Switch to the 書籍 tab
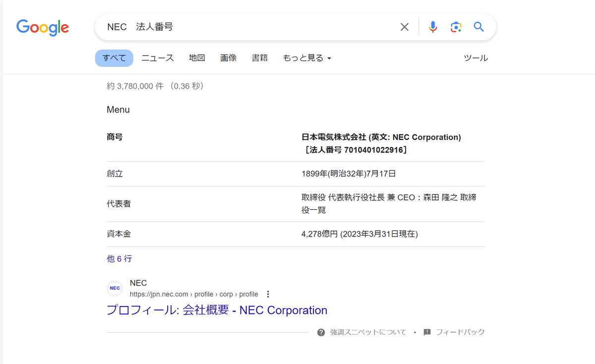This screenshot has width=595, height=364. (260, 58)
